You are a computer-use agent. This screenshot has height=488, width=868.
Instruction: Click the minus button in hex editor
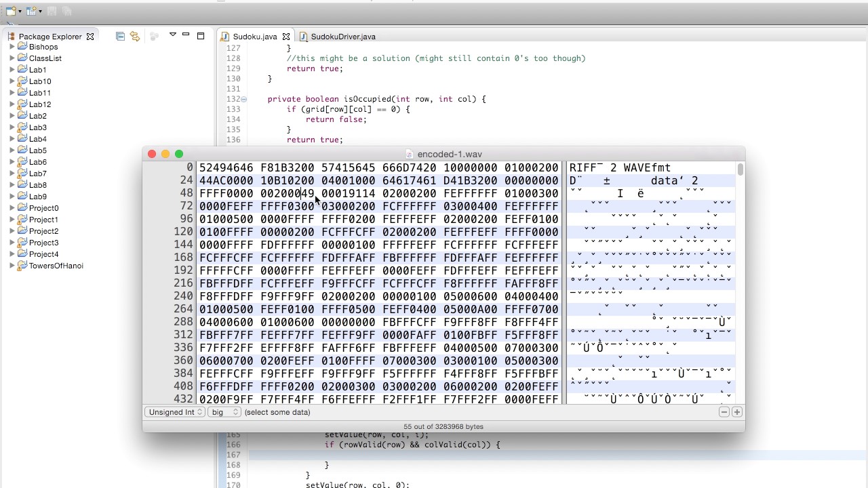[724, 412]
